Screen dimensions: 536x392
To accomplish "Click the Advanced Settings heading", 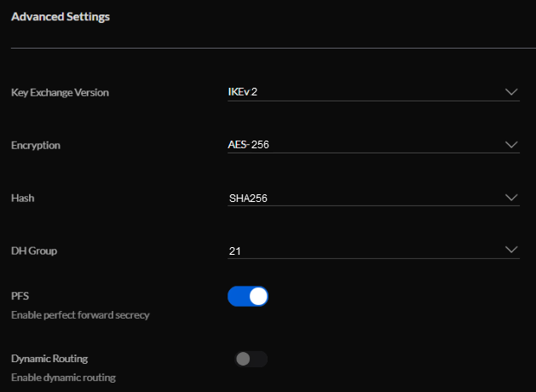I will (60, 16).
